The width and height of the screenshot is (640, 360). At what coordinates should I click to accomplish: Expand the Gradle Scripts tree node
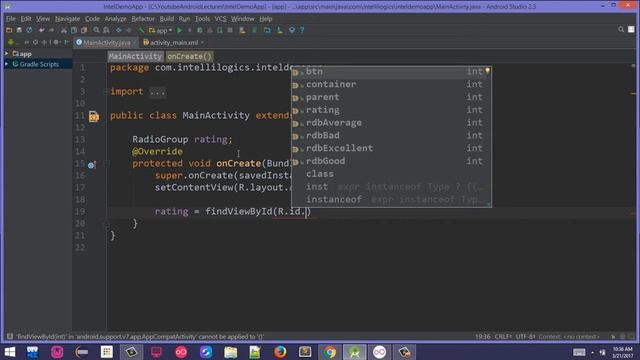(7, 64)
